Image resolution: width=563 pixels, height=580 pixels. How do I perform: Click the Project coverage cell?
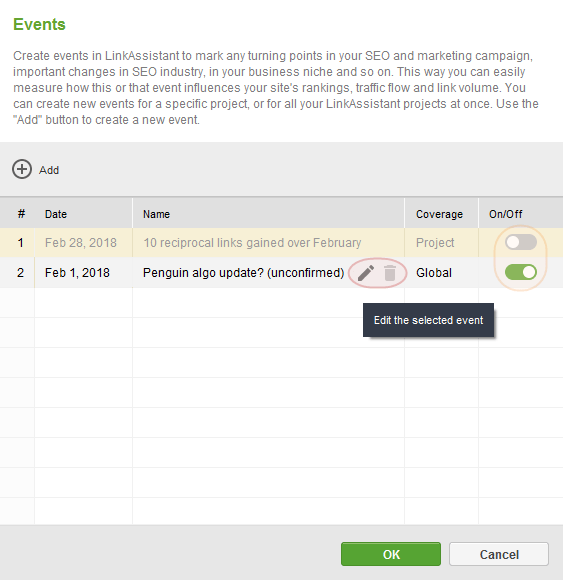coord(441,243)
